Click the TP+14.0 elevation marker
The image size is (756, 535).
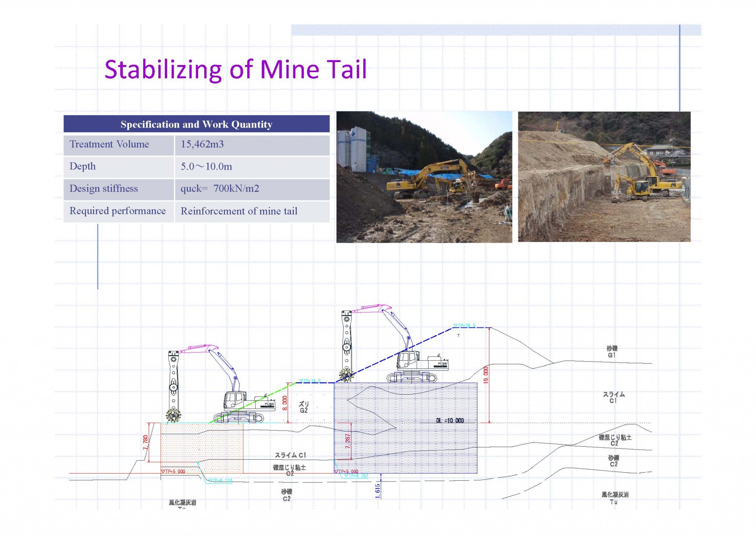click(310, 381)
